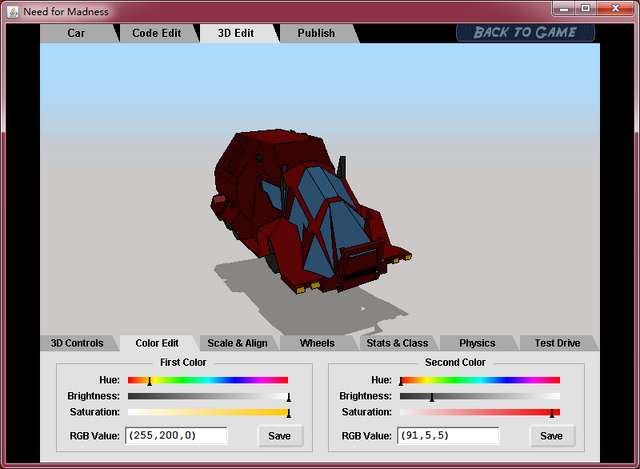This screenshot has width=640, height=469.
Task: Focus the Second Color RGB Value field
Action: [x=448, y=436]
